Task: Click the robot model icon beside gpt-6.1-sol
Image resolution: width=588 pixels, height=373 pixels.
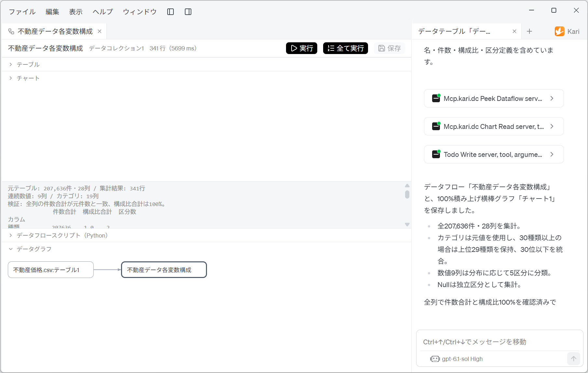Action: pyautogui.click(x=435, y=359)
